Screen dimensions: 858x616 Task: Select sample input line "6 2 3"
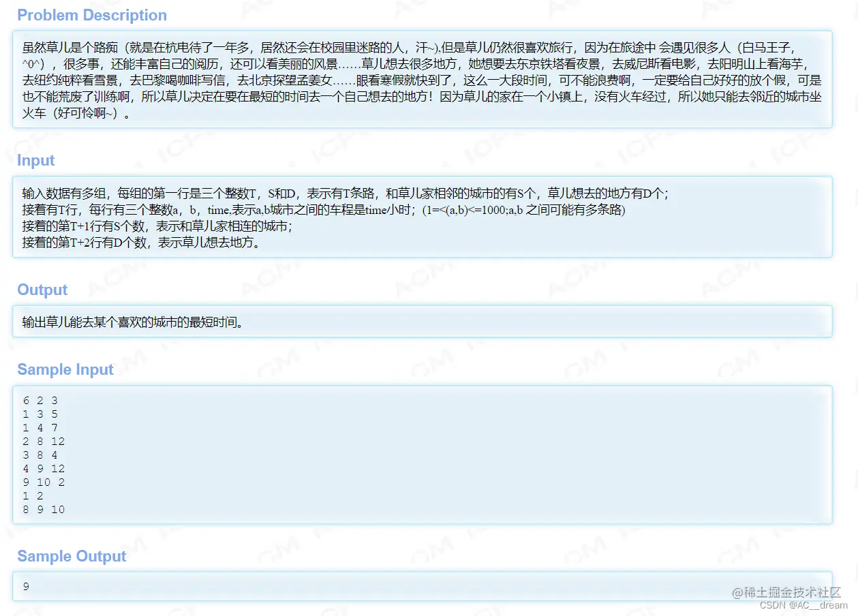pos(40,401)
